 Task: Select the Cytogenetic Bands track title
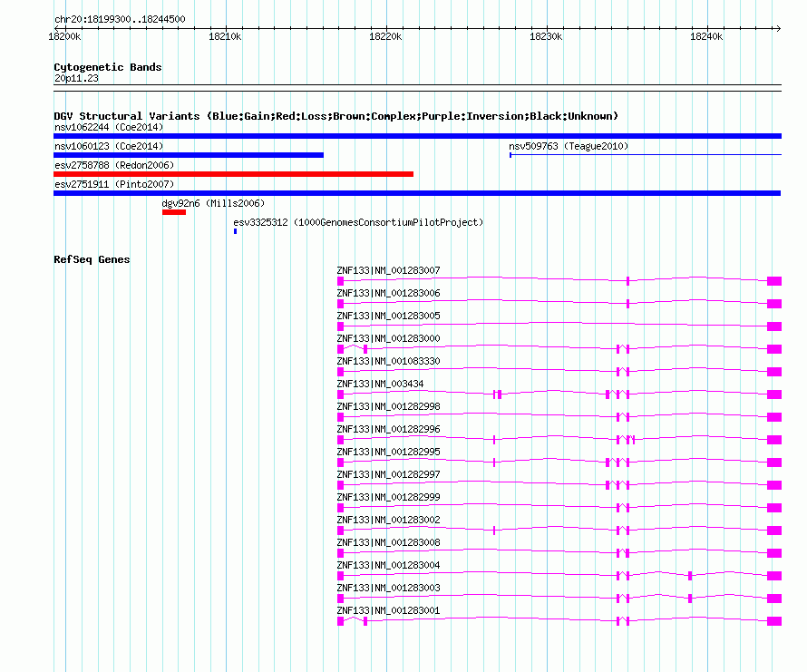coord(107,67)
